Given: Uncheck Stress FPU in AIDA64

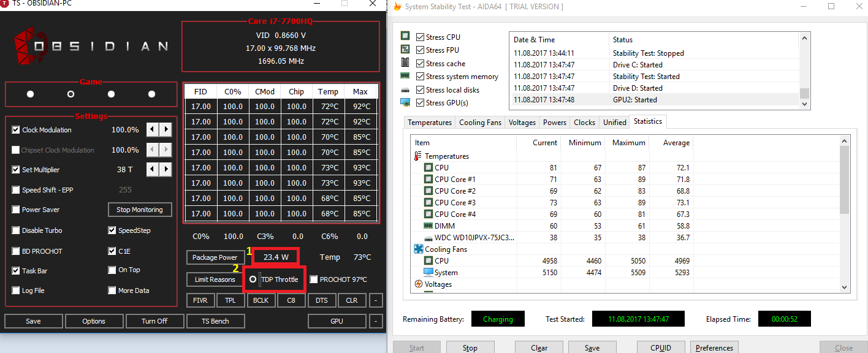Looking at the screenshot, I should 420,50.
